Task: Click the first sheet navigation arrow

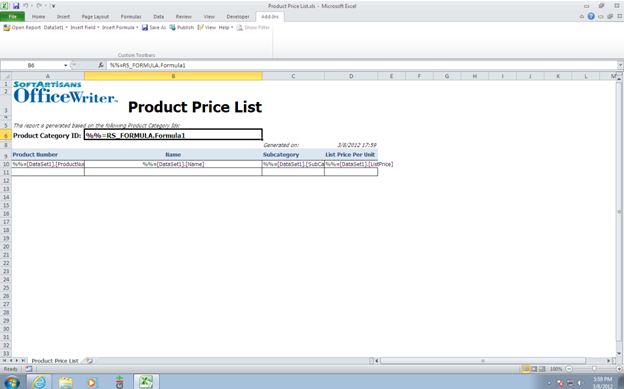Action: tap(4, 361)
